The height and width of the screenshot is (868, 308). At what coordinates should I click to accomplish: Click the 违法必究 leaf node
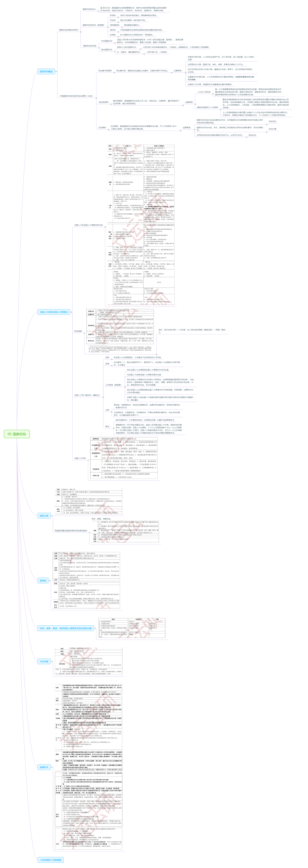point(252,135)
